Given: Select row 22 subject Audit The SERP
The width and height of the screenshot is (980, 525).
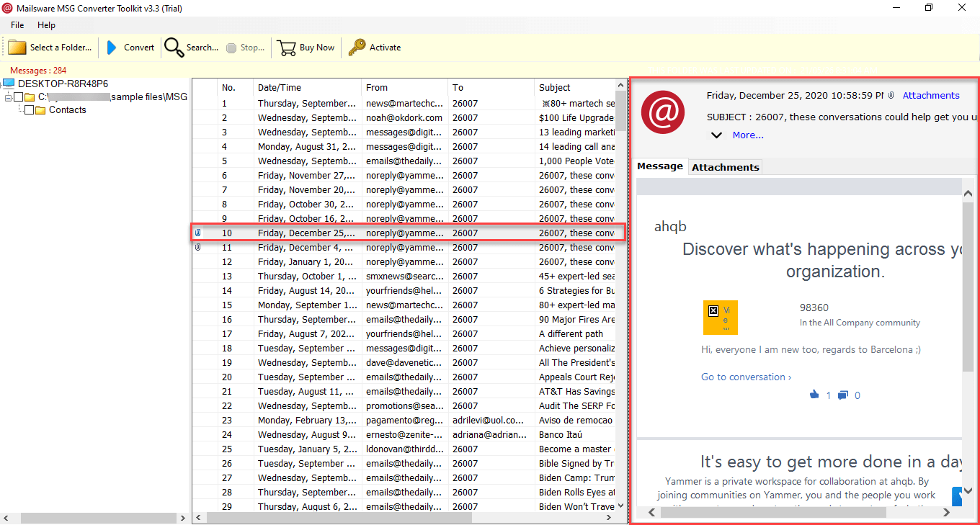Looking at the screenshot, I should pyautogui.click(x=404, y=405).
